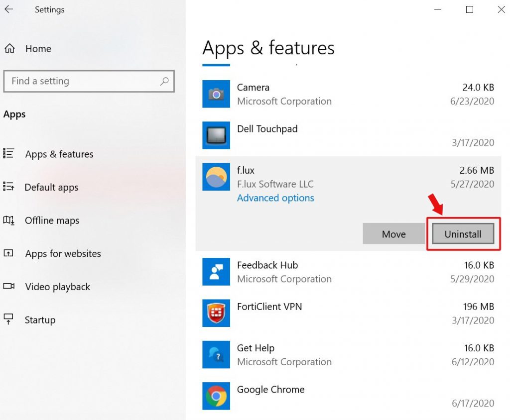Click the 2.66 MB size value
510x420 pixels.
tap(477, 170)
